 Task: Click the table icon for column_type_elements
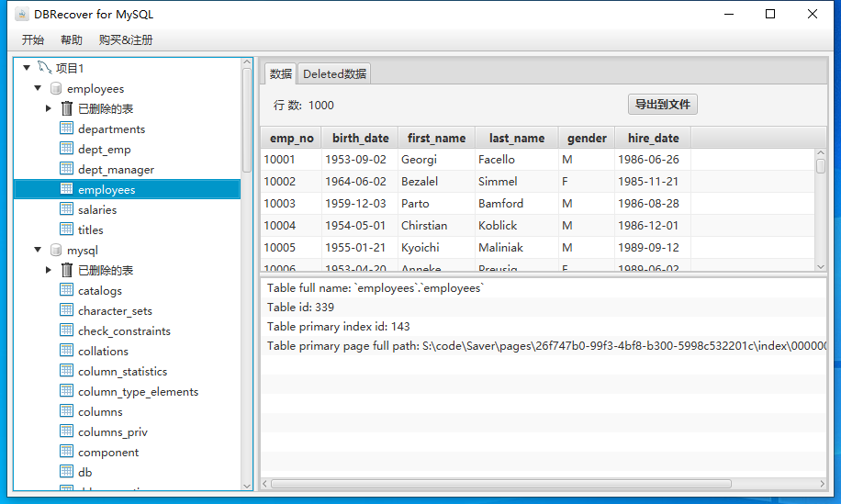click(x=66, y=391)
